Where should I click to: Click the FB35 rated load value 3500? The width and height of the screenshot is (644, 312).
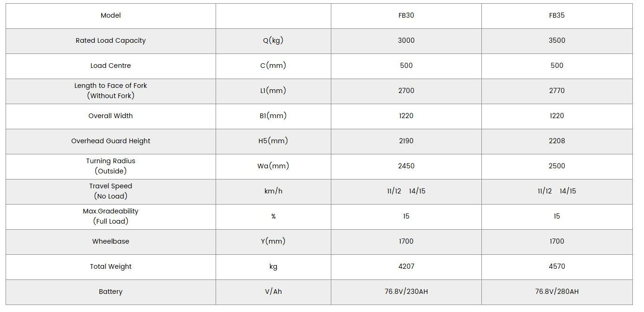coord(557,40)
